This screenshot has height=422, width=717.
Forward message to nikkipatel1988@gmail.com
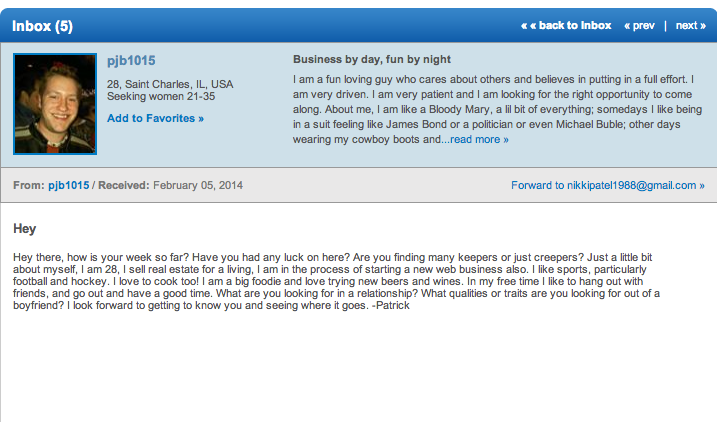pyautogui.click(x=608, y=185)
